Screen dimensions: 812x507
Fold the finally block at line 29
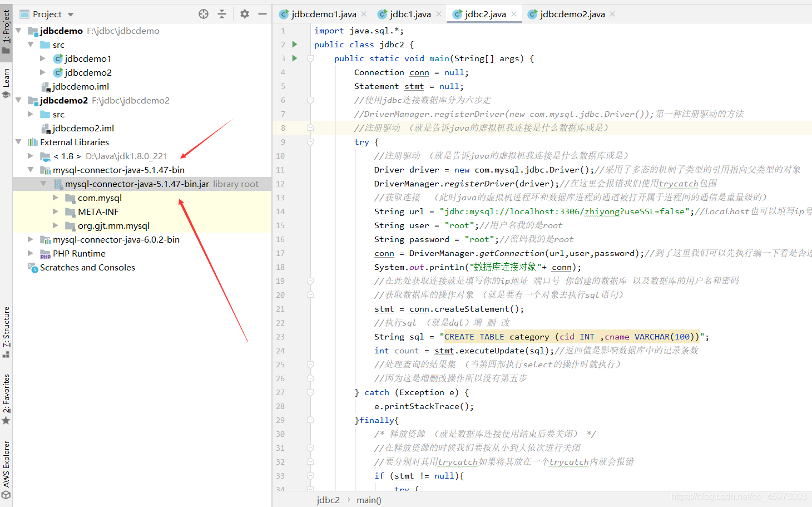[x=310, y=420]
